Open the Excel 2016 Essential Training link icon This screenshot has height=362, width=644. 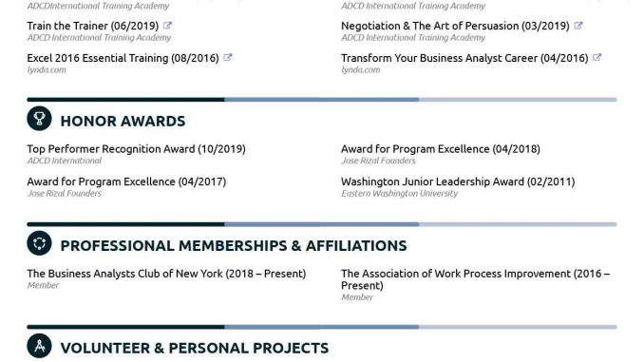(228, 58)
